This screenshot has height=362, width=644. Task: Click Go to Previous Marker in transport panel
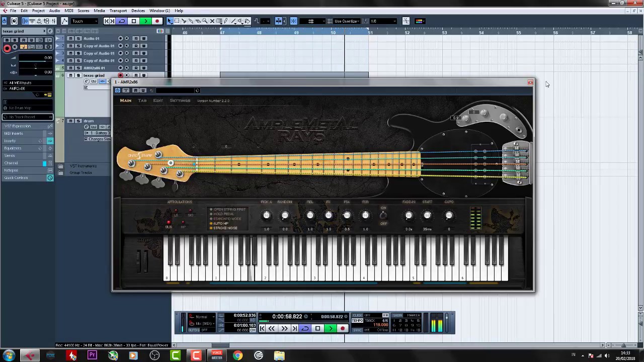262,328
